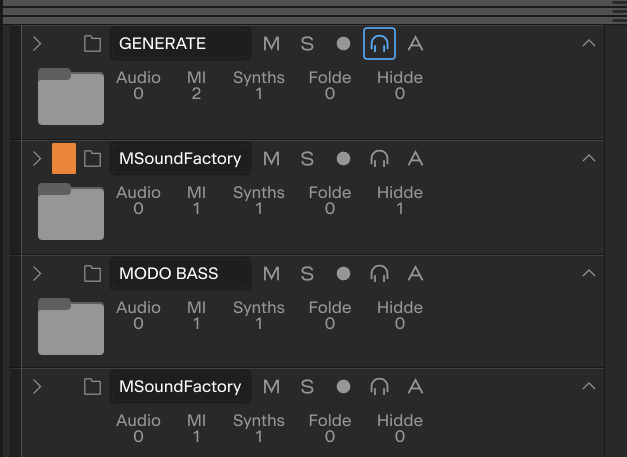
Task: Monitor the bottom MSoundFactory track with headphones
Action: pyautogui.click(x=379, y=387)
